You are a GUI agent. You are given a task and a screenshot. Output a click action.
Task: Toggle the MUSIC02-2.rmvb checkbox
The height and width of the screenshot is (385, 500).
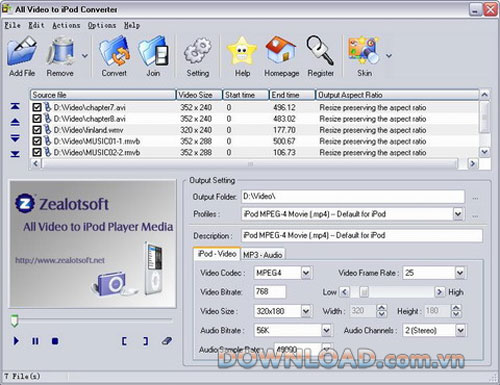[37, 152]
